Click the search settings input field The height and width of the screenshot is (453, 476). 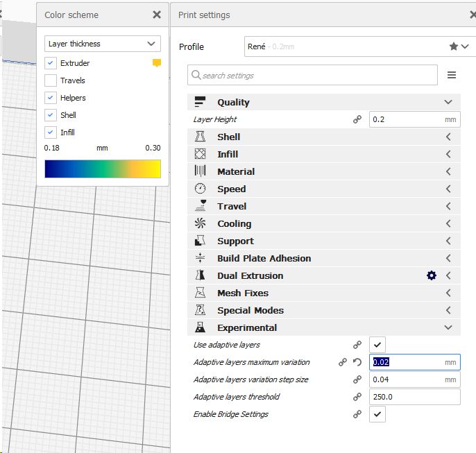pyautogui.click(x=312, y=75)
